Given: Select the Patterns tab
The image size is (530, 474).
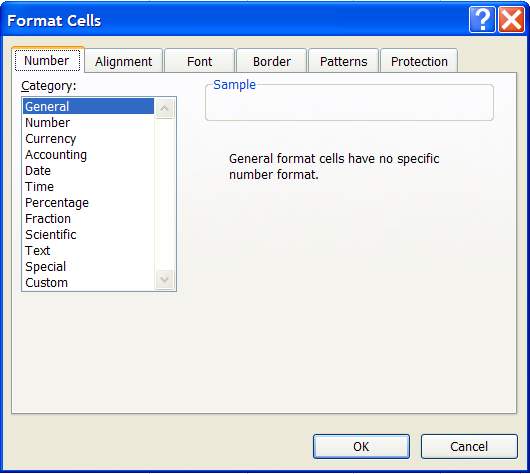Looking at the screenshot, I should pyautogui.click(x=343, y=61).
